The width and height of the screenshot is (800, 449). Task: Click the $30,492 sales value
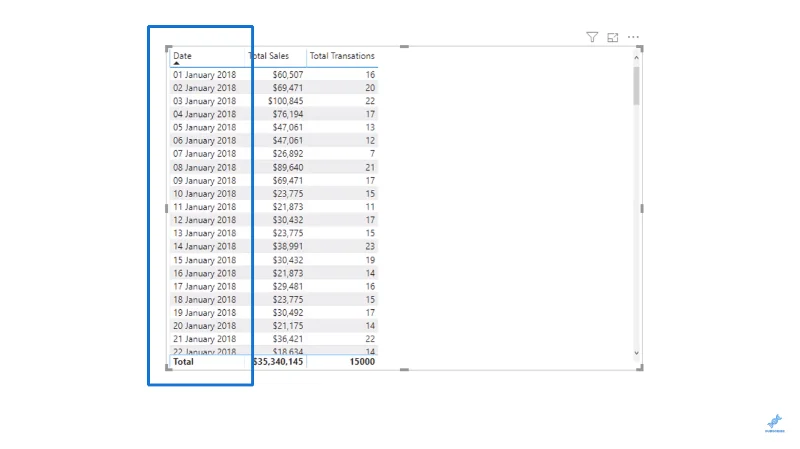[288, 313]
